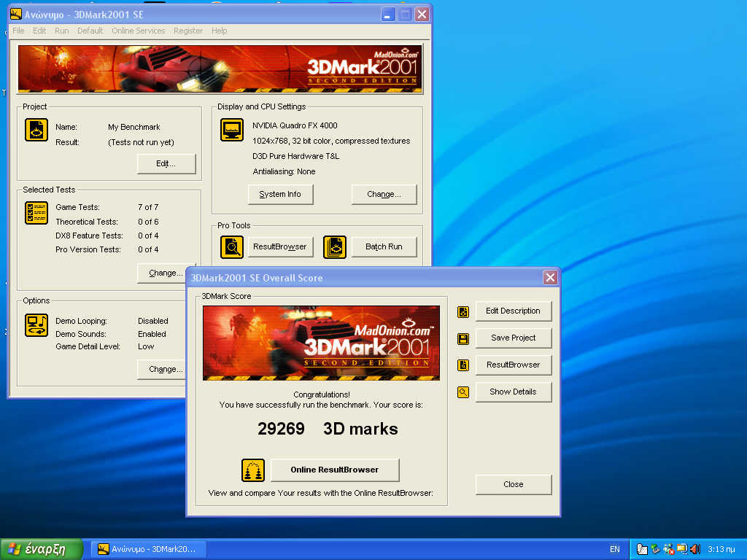Viewport: 747px width, 560px height.
Task: Click the 'My Benchmark' project name
Action: (134, 127)
